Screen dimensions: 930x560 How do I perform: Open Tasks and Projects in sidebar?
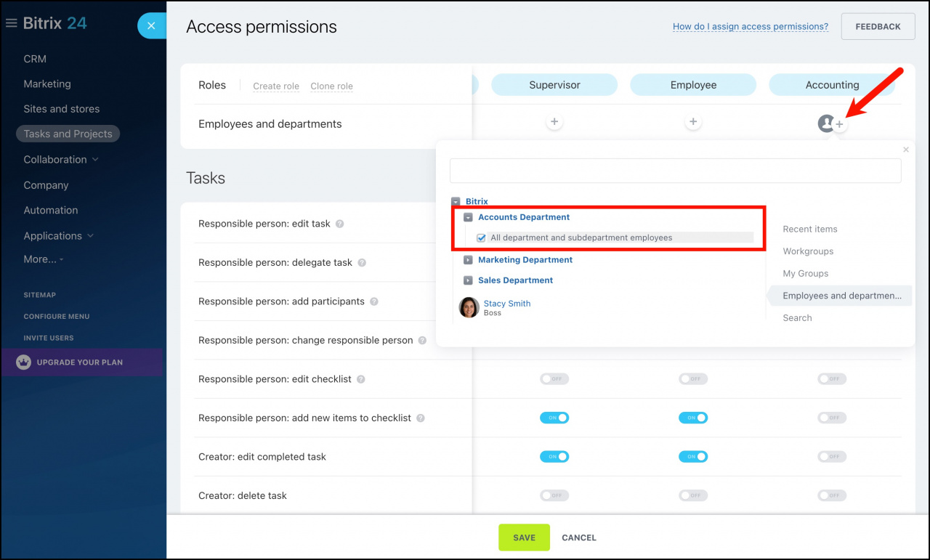click(x=68, y=134)
